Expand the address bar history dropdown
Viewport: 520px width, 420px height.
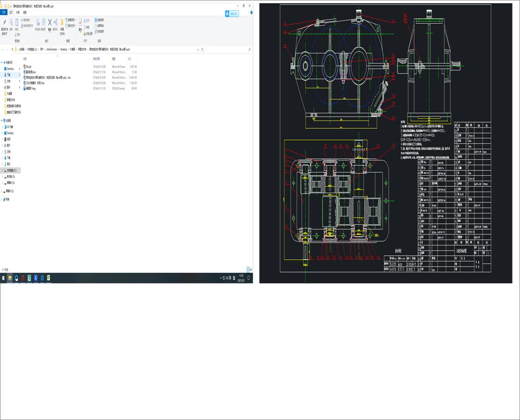click(x=198, y=49)
